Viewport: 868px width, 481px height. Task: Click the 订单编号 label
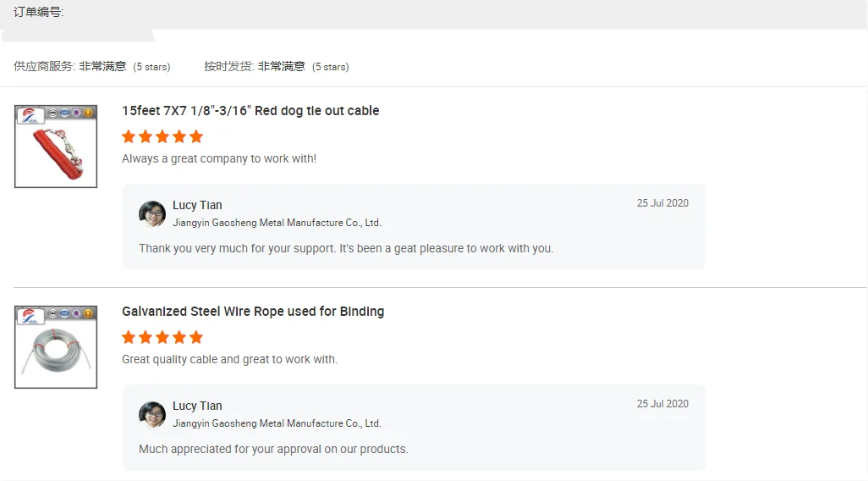tap(39, 12)
